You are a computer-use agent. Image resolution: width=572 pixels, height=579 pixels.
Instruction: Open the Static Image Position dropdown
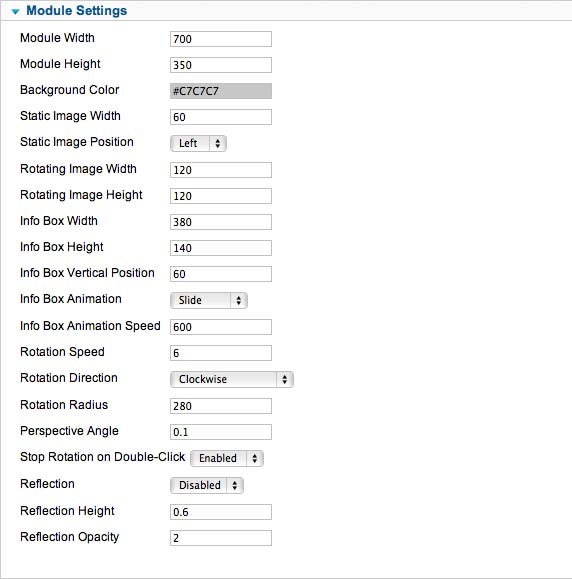pyautogui.click(x=198, y=143)
